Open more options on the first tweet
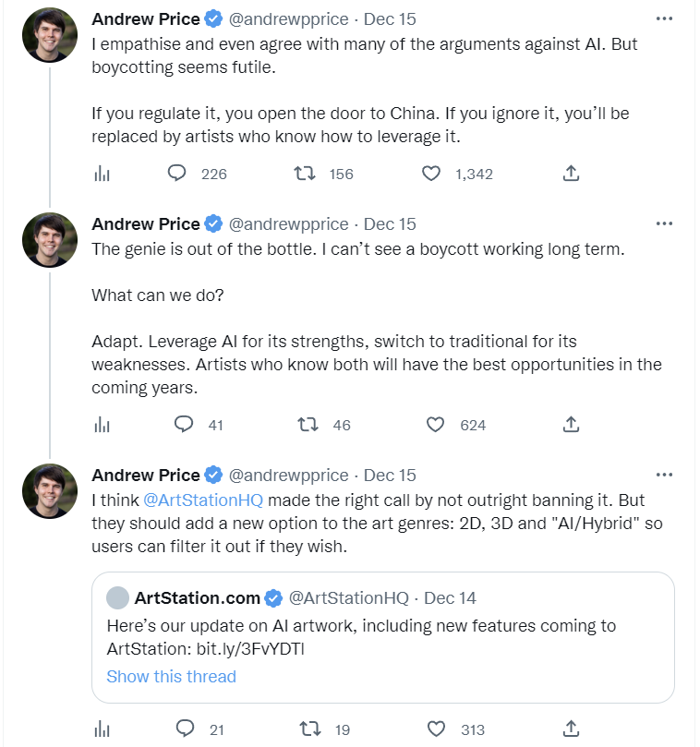Viewport: 700px width, 747px height. (664, 18)
